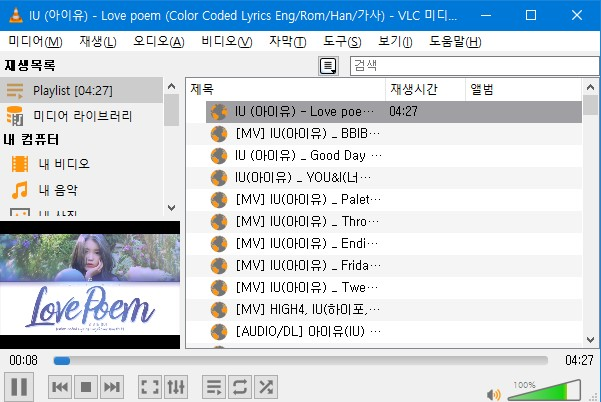Open the 도움말(H) menu
The width and height of the screenshot is (601, 402).
click(455, 41)
